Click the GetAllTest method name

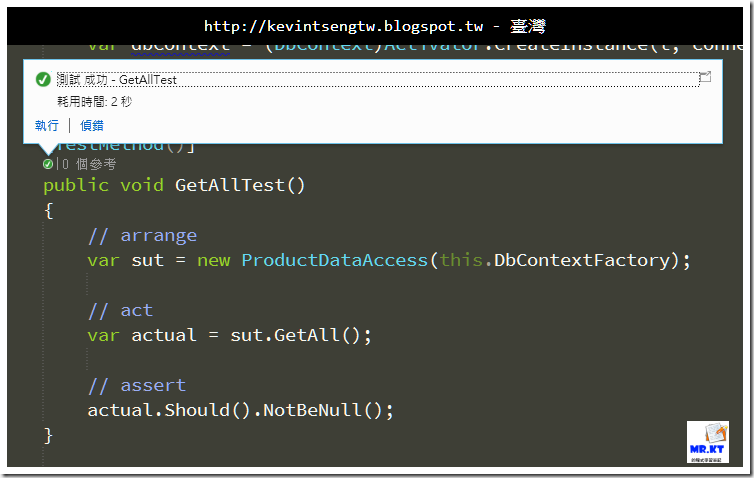pos(230,185)
